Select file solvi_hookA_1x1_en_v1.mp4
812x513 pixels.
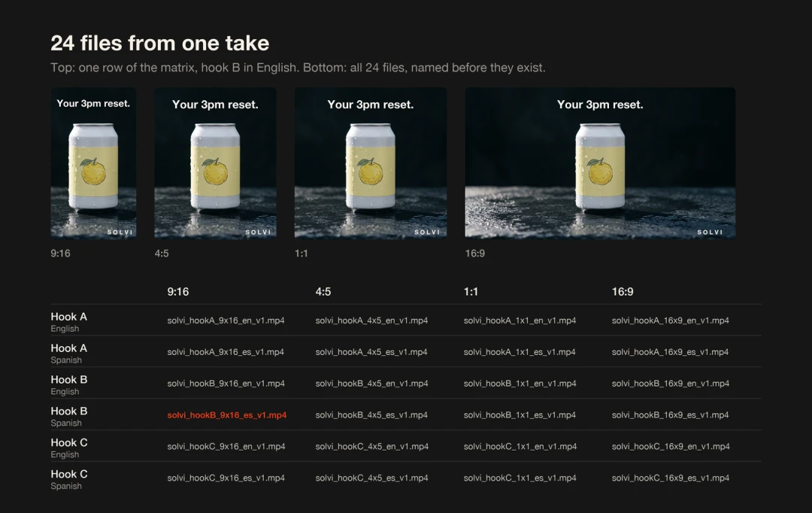tap(520, 320)
